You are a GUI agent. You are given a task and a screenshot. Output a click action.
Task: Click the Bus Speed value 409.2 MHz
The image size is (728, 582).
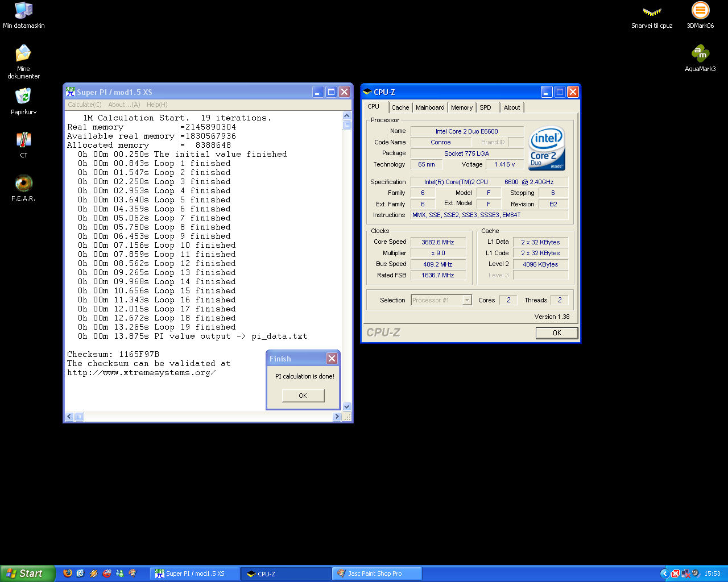(438, 264)
